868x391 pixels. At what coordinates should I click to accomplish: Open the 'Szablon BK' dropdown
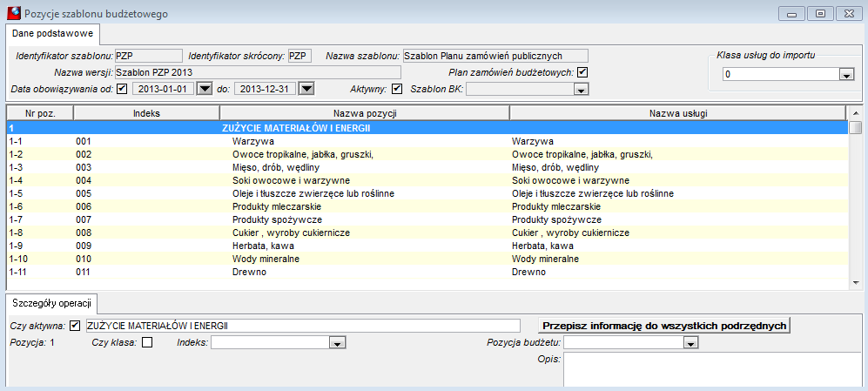[x=580, y=89]
